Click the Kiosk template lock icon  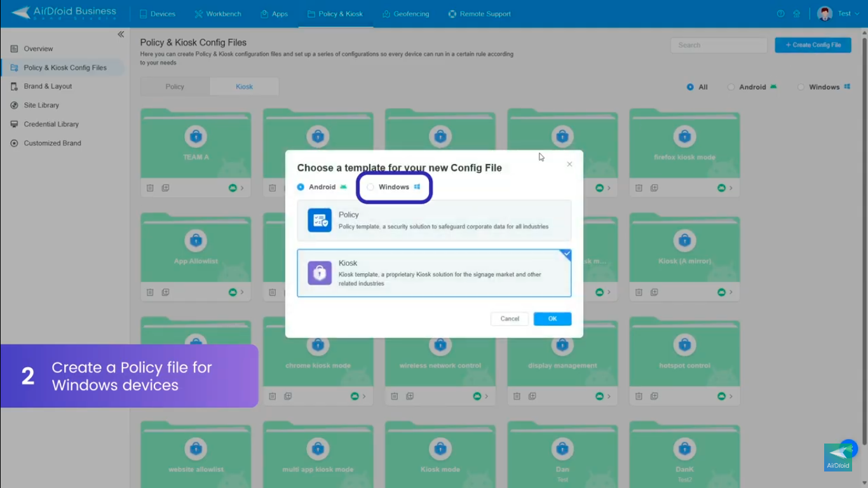320,273
